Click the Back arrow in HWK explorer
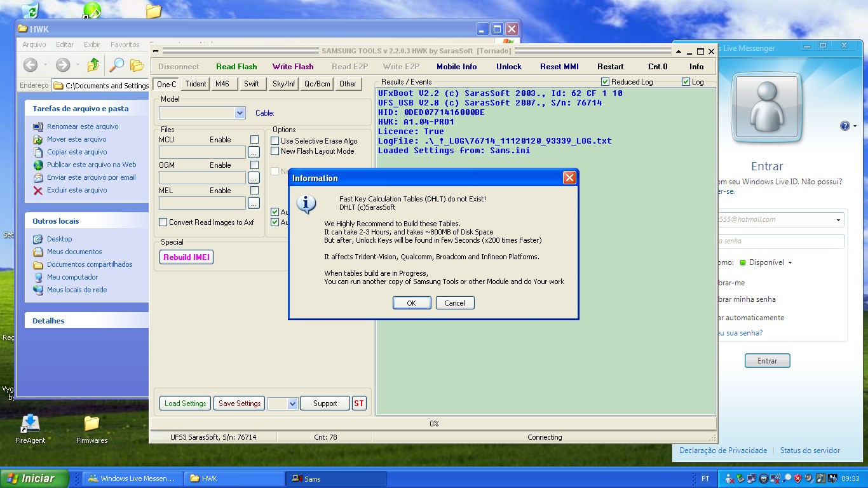The image size is (868, 488). coord(31,65)
